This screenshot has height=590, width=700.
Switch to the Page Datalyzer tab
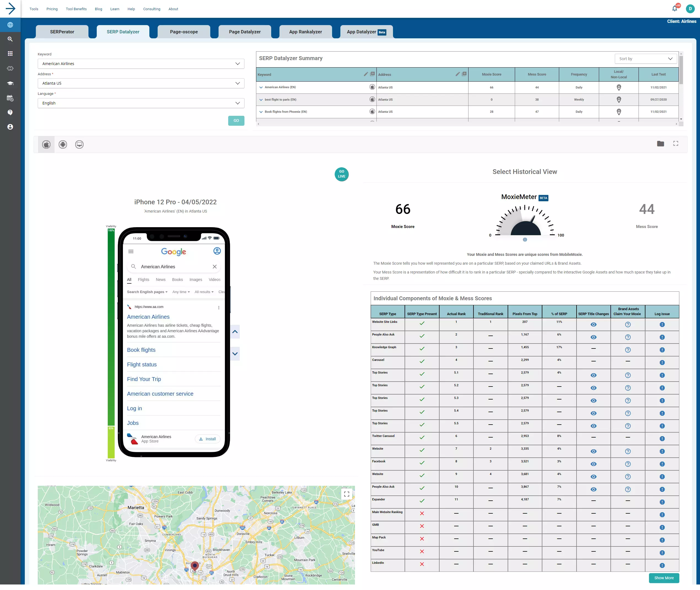[245, 32]
